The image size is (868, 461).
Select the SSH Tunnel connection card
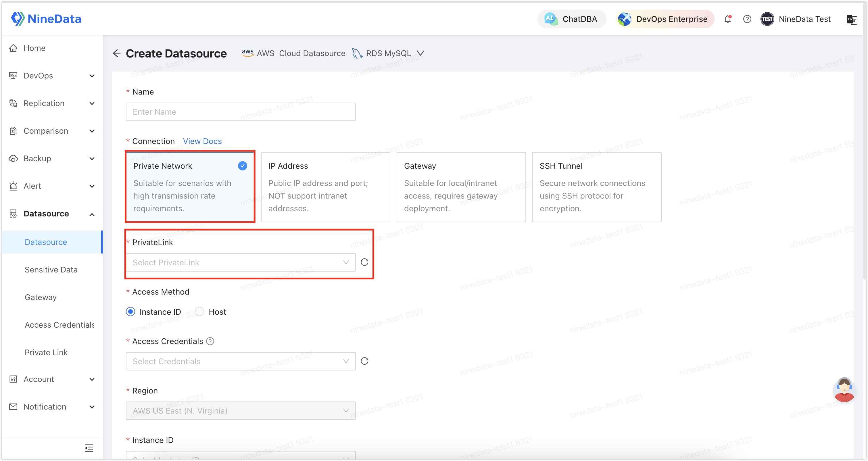pyautogui.click(x=597, y=187)
